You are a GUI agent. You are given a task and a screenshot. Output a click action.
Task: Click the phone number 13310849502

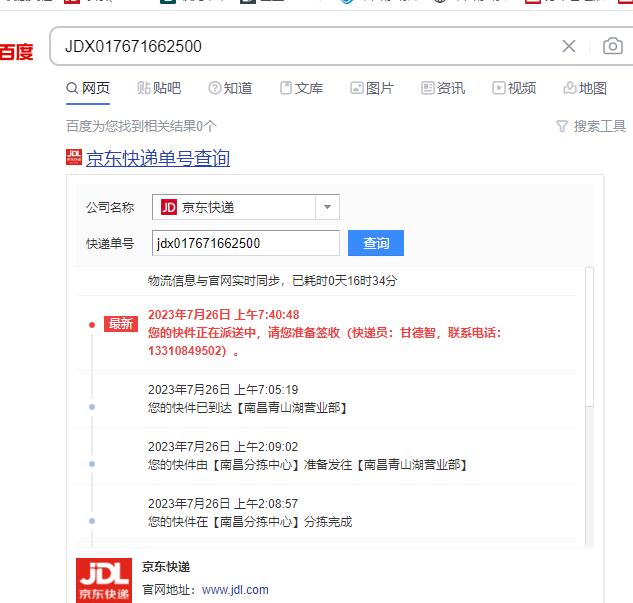coord(187,351)
